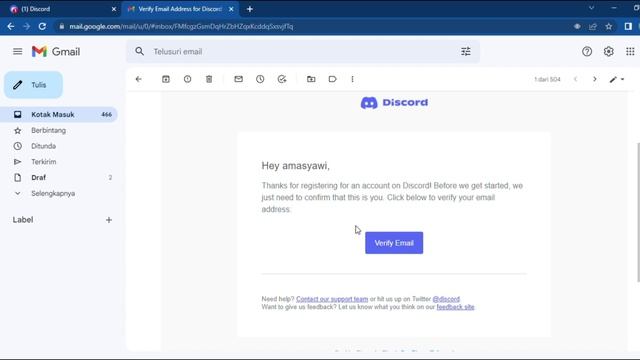
Task: Click Tulis compose button
Action: [33, 85]
